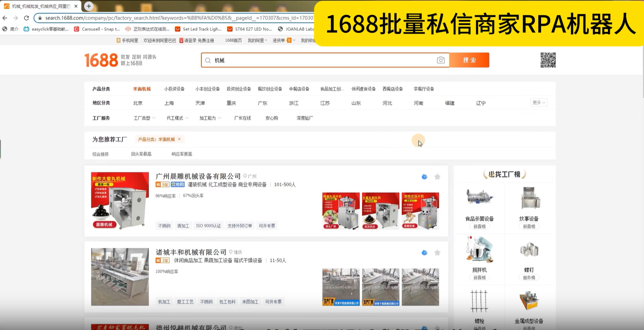Image resolution: width=644 pixels, height=330 pixels.
Task: Click the page vertical scrollbar
Action: pyautogui.click(x=642, y=72)
